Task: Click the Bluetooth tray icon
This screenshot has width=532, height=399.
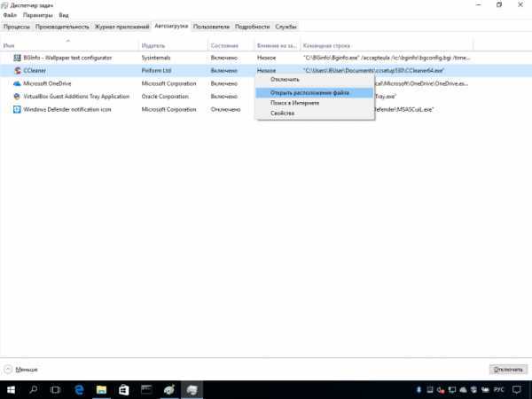Action: click(x=419, y=390)
